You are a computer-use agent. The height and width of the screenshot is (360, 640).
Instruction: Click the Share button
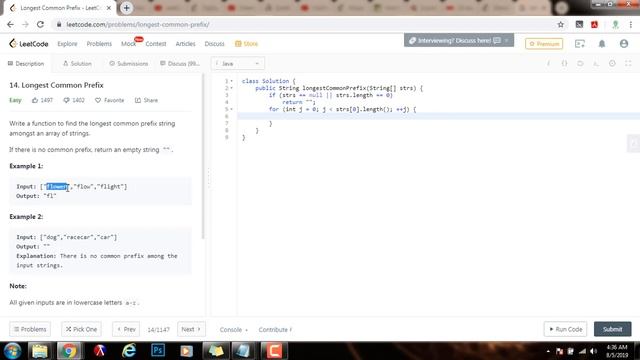point(147,100)
